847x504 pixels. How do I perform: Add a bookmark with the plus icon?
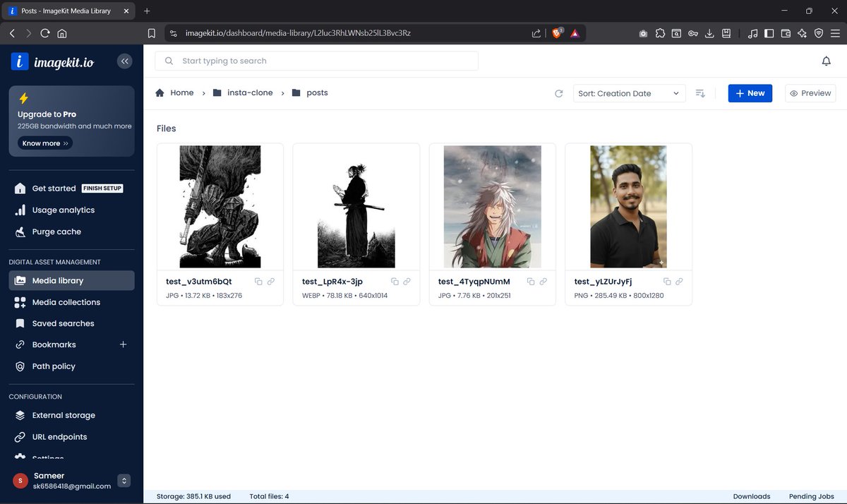pos(123,344)
